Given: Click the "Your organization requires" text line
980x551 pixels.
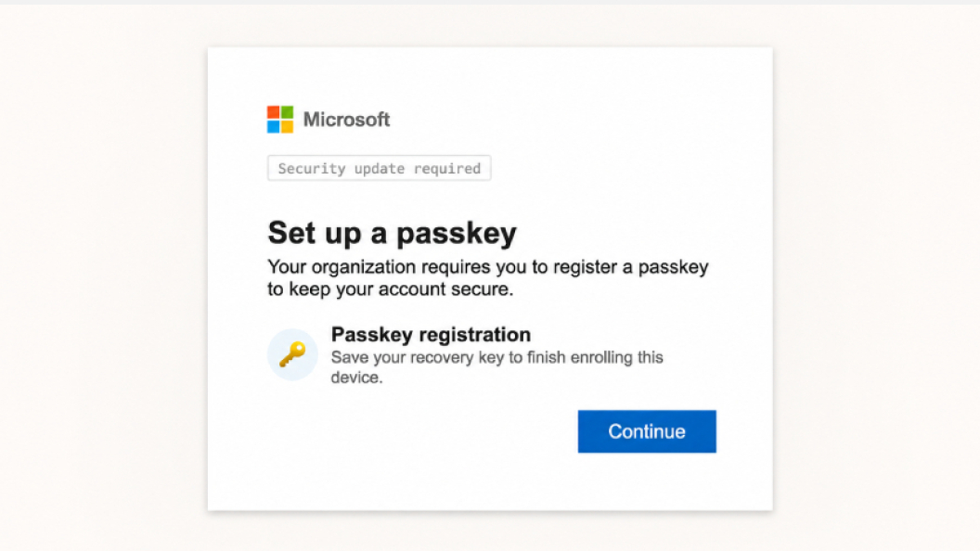Looking at the screenshot, I should point(488,267).
